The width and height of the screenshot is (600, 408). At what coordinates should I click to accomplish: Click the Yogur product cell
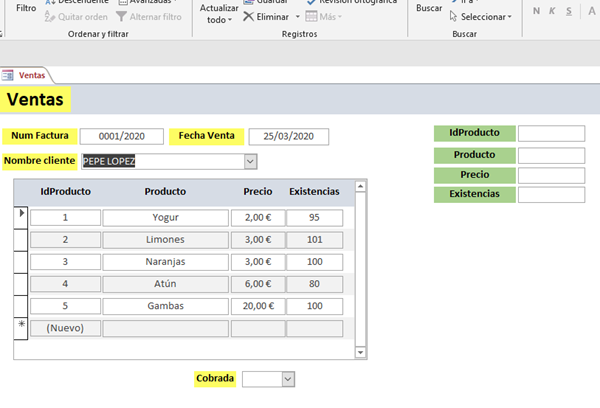(166, 217)
